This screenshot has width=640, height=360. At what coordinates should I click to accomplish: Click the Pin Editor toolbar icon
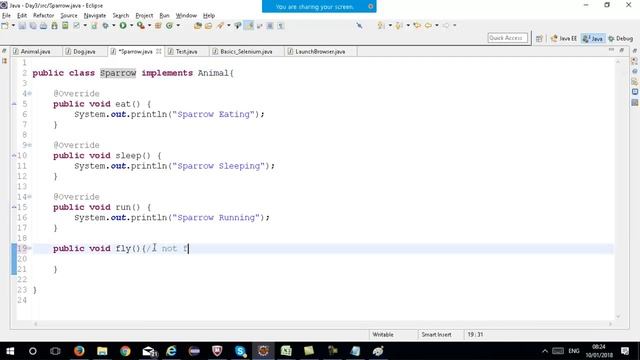(x=359, y=25)
